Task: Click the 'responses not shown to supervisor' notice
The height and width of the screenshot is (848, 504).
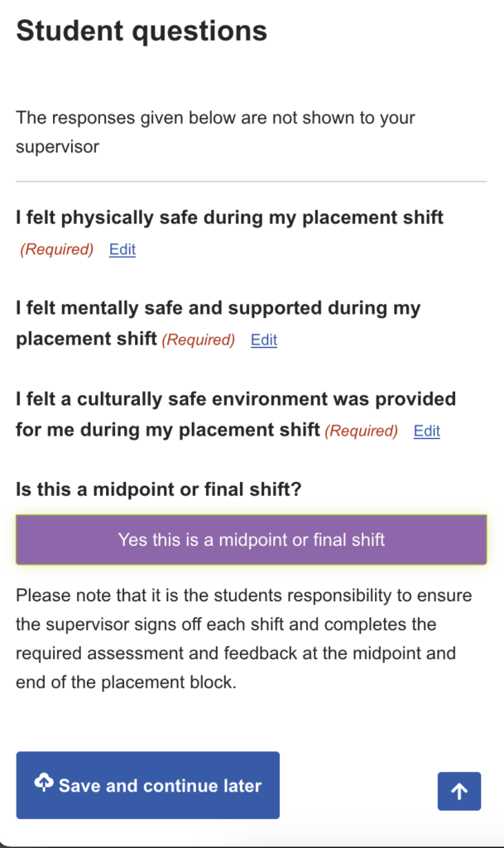Action: coord(215,132)
